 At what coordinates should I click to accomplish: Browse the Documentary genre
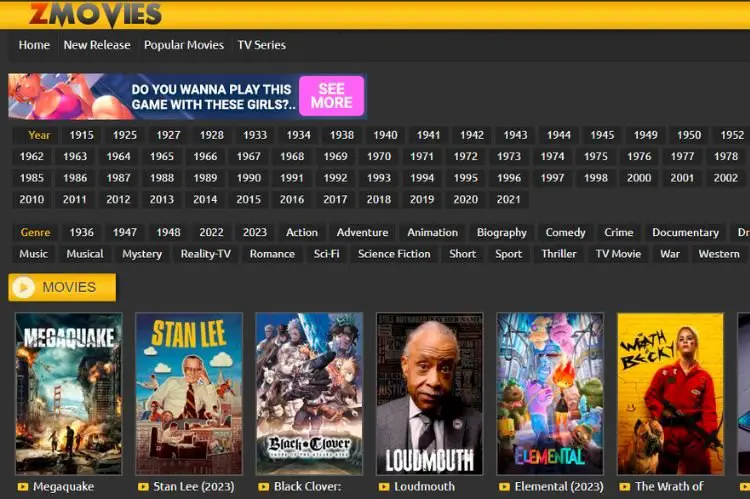[685, 233]
